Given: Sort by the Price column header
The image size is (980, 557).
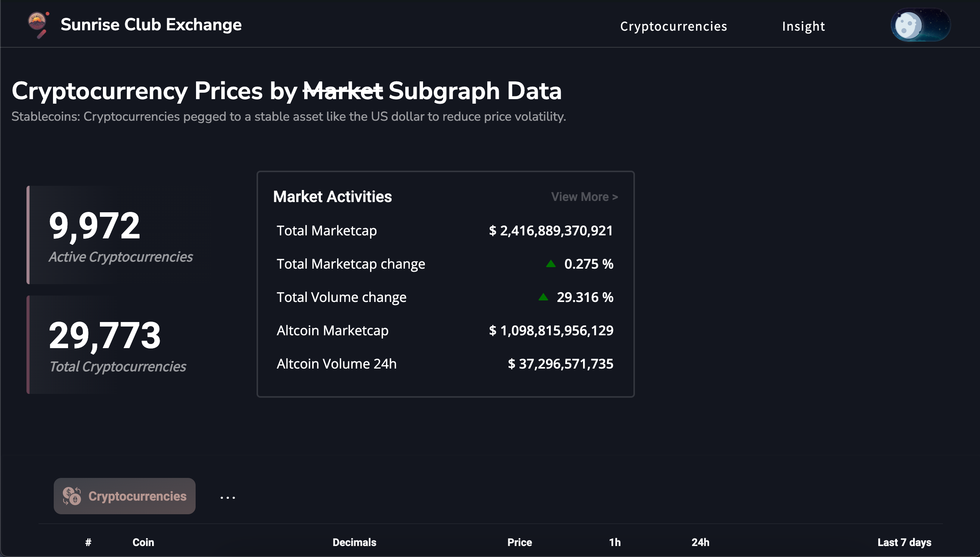Looking at the screenshot, I should pyautogui.click(x=519, y=542).
